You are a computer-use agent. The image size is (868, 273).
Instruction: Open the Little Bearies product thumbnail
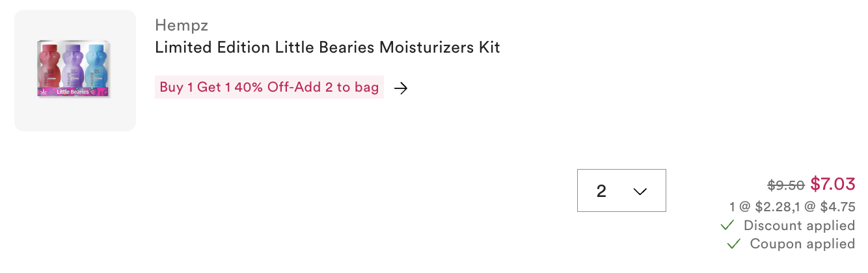coord(75,70)
